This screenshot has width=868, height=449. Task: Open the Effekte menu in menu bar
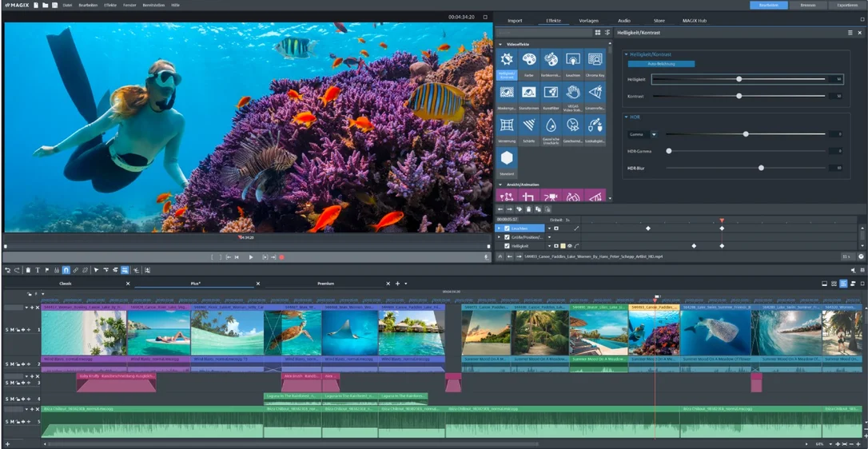[x=110, y=5]
